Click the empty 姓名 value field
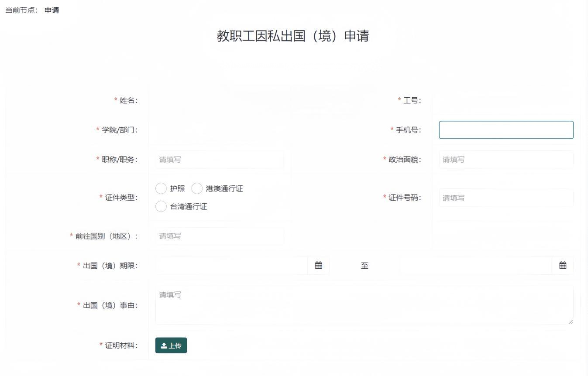 pos(219,100)
